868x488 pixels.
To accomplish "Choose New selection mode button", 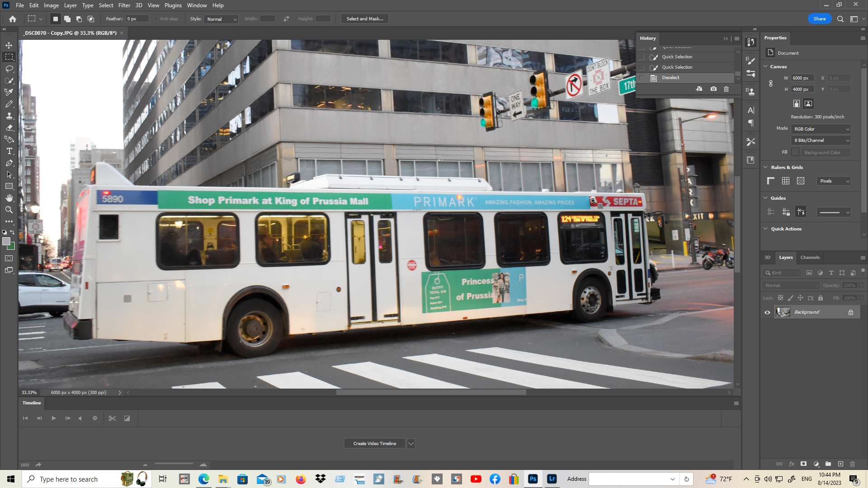I will 55,19.
